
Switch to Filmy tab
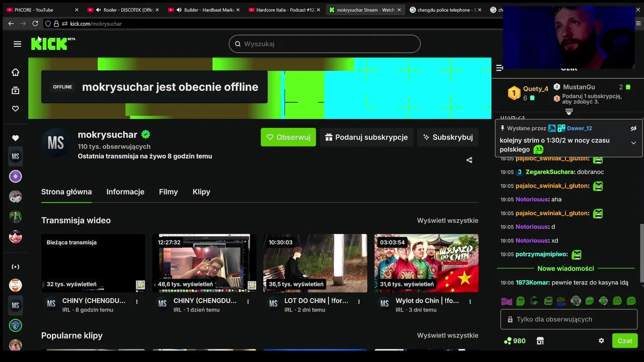click(169, 192)
